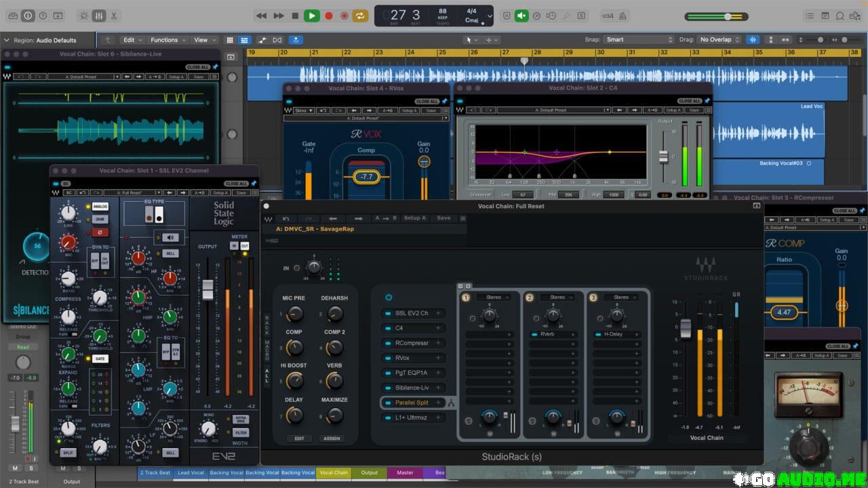Image resolution: width=868 pixels, height=488 pixels.
Task: Open the Smart Controls dial icon
Action: (83, 16)
